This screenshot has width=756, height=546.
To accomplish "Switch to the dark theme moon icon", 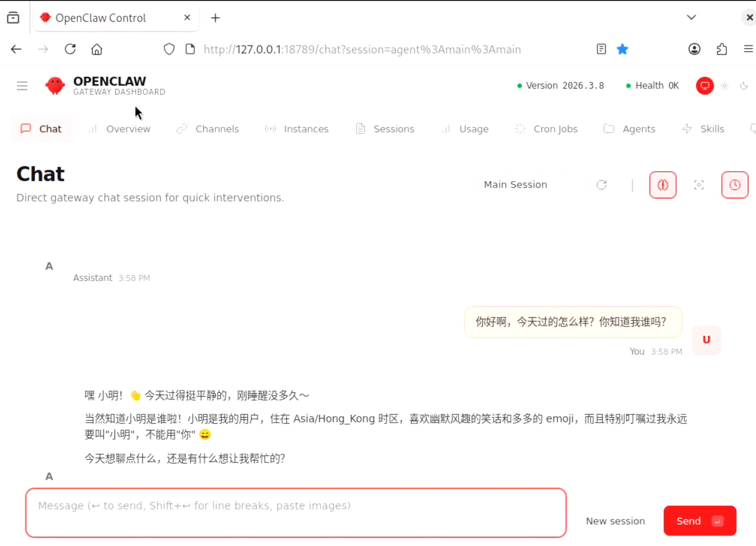I will (744, 86).
